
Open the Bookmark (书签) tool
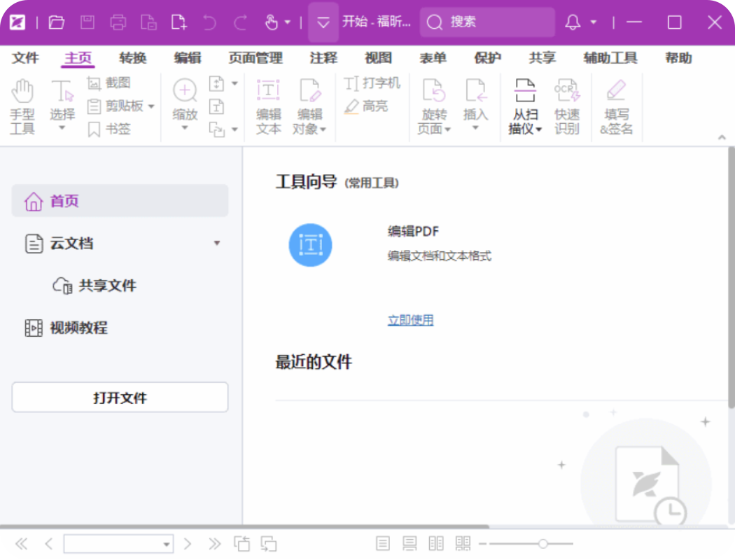[x=109, y=129]
